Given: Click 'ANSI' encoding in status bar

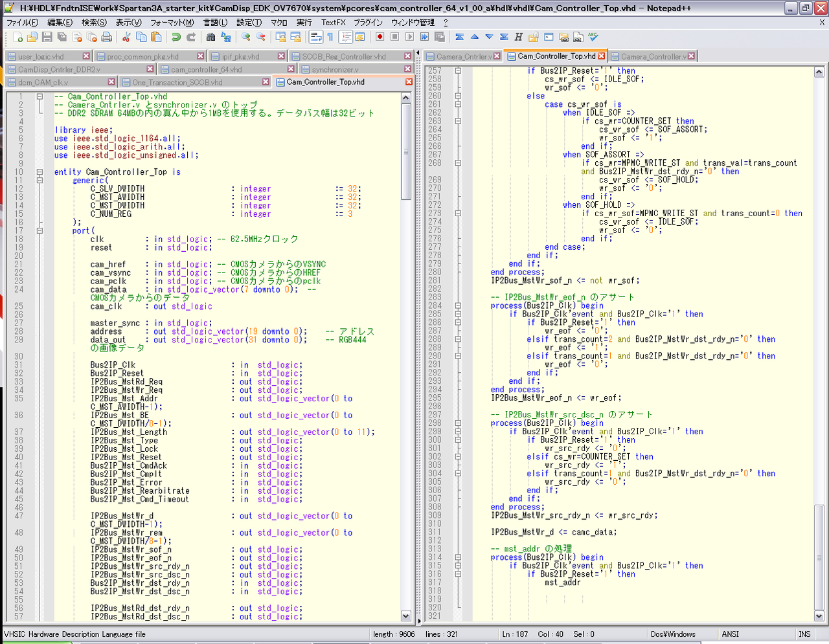Looking at the screenshot, I should tap(731, 634).
